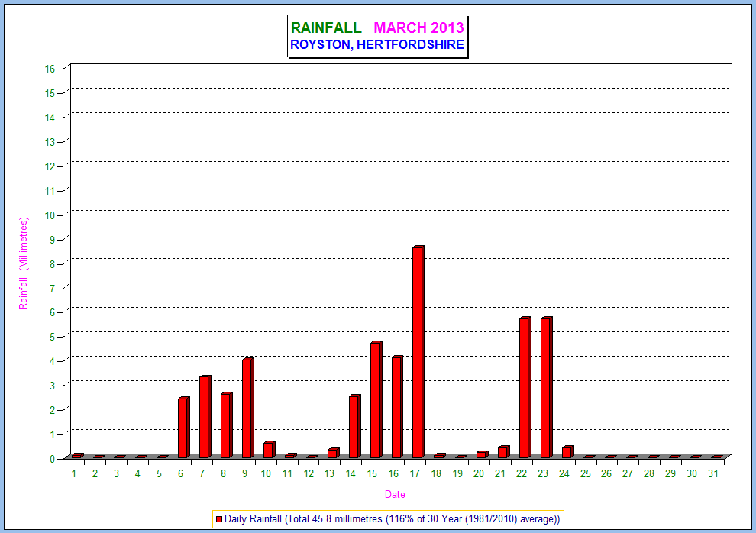Click the green RAINFALL title text

[x=326, y=28]
